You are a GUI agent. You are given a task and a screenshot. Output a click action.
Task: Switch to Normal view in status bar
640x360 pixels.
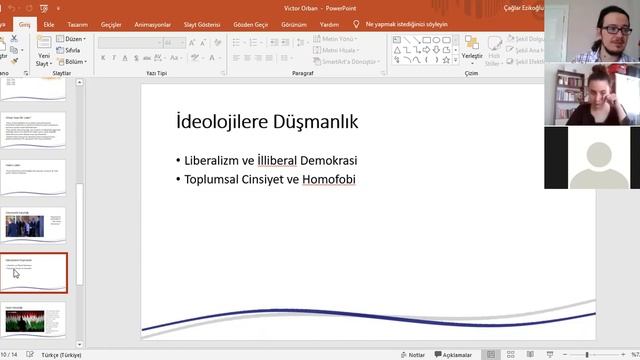pos(491,354)
